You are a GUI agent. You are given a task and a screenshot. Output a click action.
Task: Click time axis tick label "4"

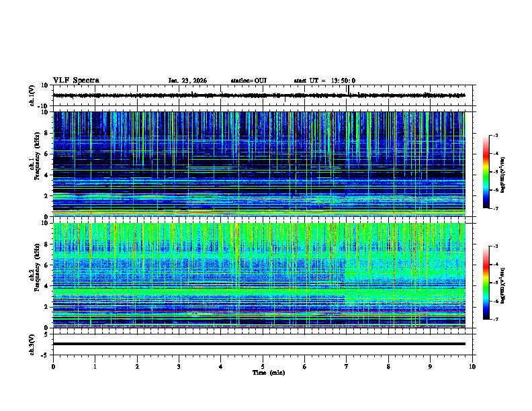coord(221,367)
